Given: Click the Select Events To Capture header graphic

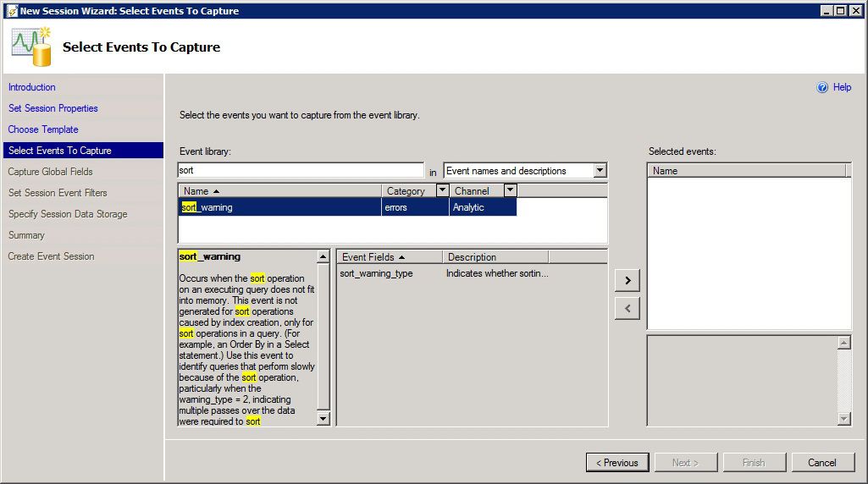Looking at the screenshot, I should 31,47.
